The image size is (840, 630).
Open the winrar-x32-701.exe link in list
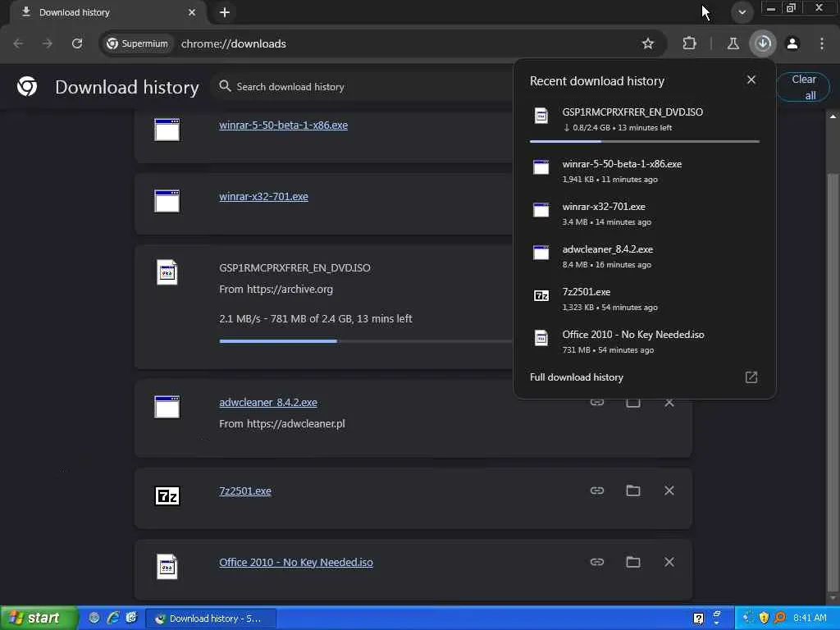[x=263, y=197]
